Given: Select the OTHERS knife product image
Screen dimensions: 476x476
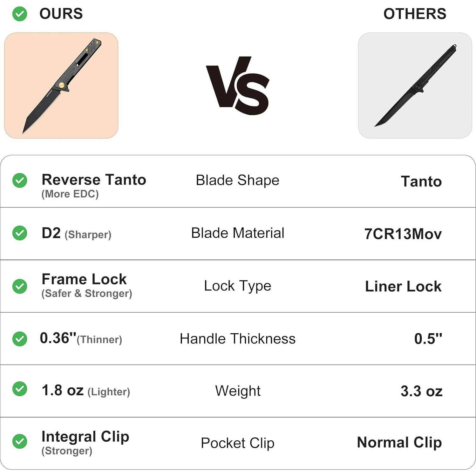Looking at the screenshot, I should click(x=415, y=85).
